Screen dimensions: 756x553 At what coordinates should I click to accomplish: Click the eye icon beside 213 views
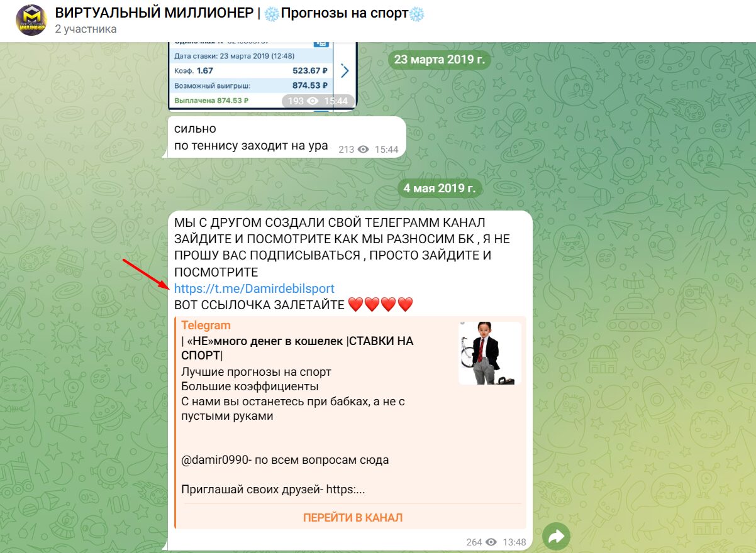tap(363, 150)
